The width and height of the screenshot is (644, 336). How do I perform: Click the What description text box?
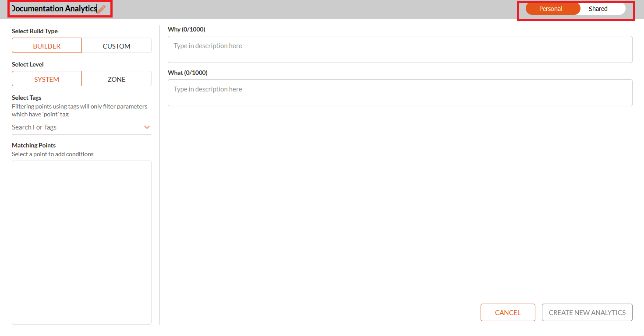click(400, 93)
